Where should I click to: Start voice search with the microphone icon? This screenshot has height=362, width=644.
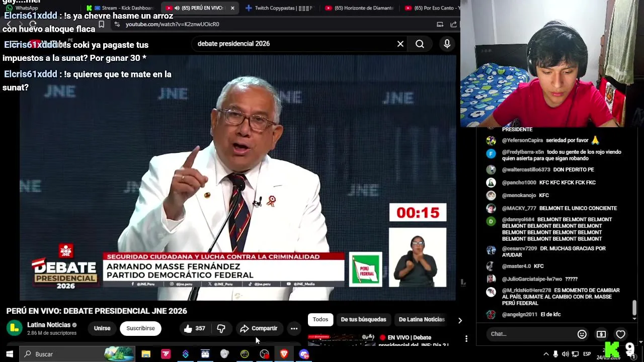click(447, 44)
